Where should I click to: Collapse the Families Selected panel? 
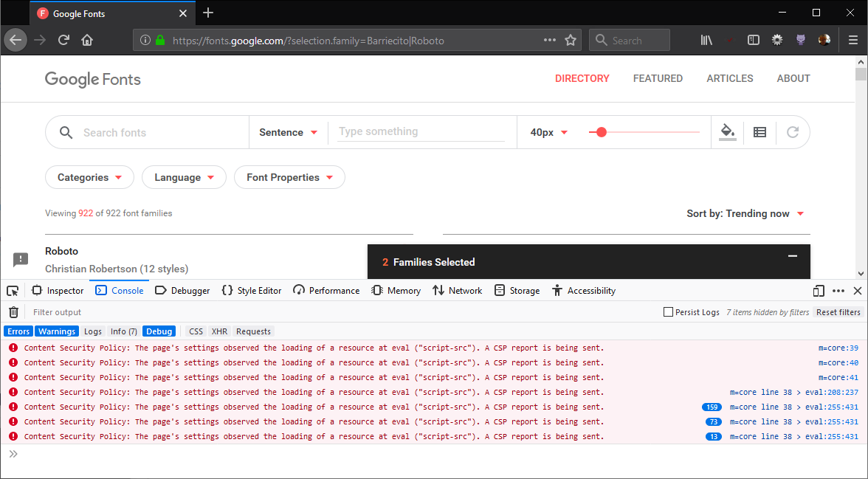(792, 258)
